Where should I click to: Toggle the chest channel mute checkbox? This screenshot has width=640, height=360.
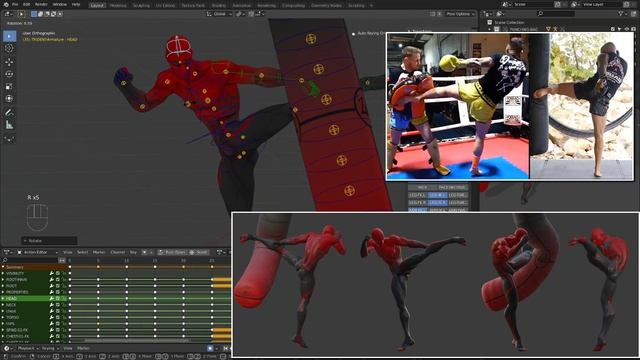click(x=58, y=311)
